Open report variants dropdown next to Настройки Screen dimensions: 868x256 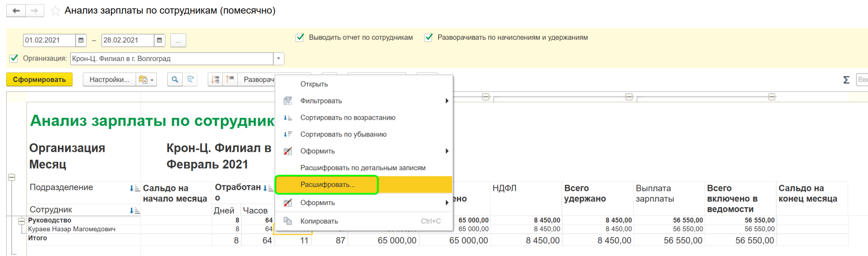[146, 80]
